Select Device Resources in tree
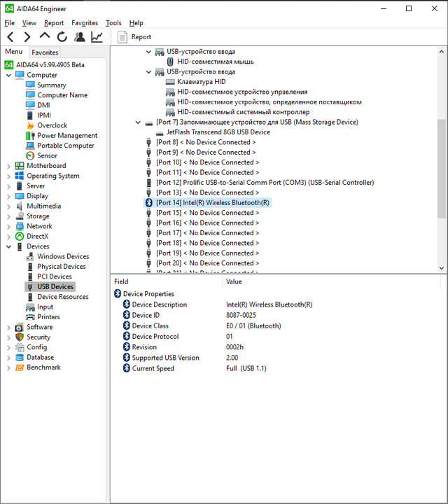This screenshot has height=504, width=448. click(x=63, y=297)
